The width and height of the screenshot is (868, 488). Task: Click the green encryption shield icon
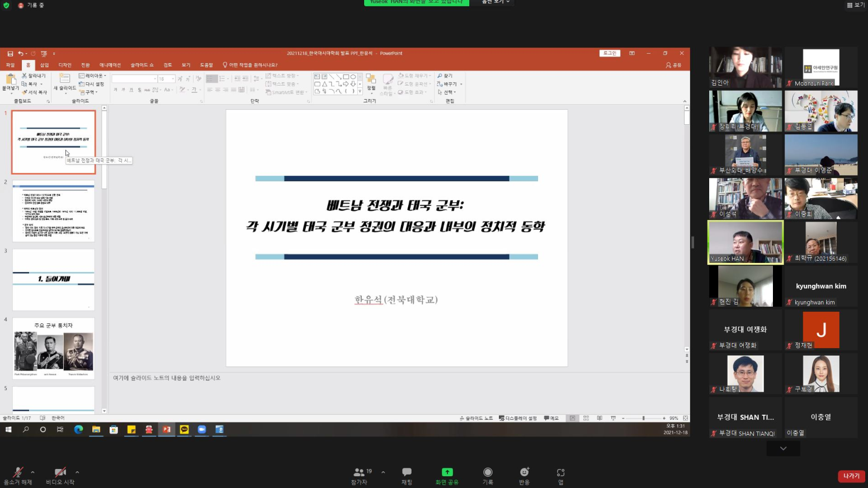[x=6, y=5]
